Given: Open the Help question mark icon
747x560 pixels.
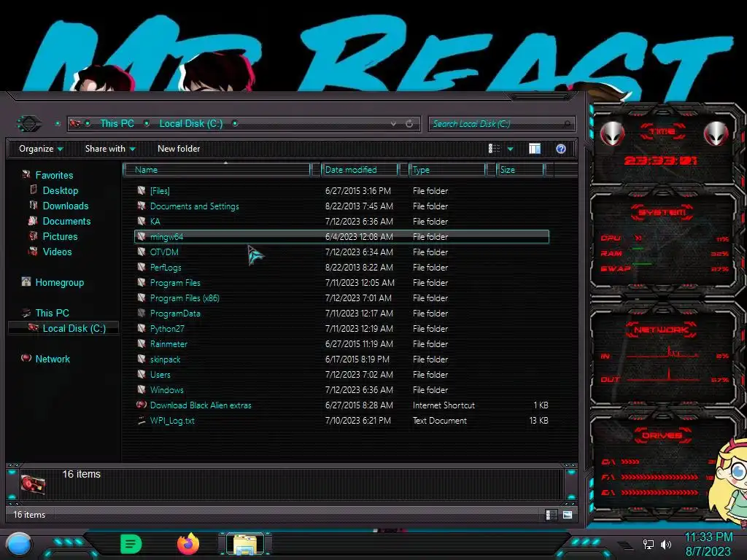Looking at the screenshot, I should [x=561, y=149].
